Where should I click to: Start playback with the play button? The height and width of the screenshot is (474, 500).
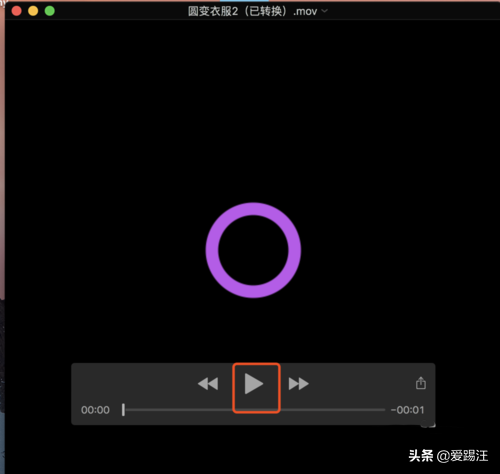click(x=254, y=384)
